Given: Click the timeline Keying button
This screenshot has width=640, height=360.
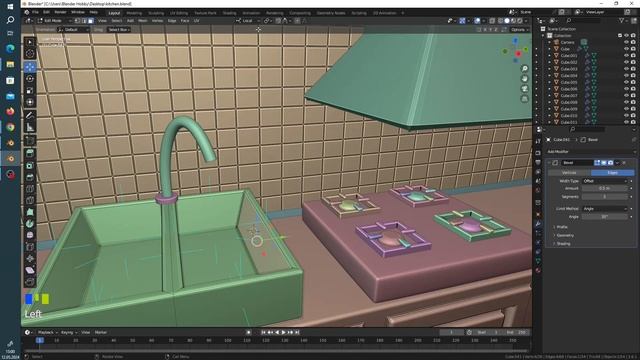Looking at the screenshot, I should (x=69, y=332).
